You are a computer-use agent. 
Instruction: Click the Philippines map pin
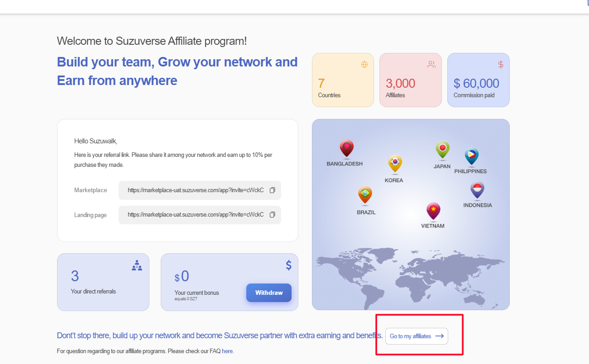coord(471,156)
